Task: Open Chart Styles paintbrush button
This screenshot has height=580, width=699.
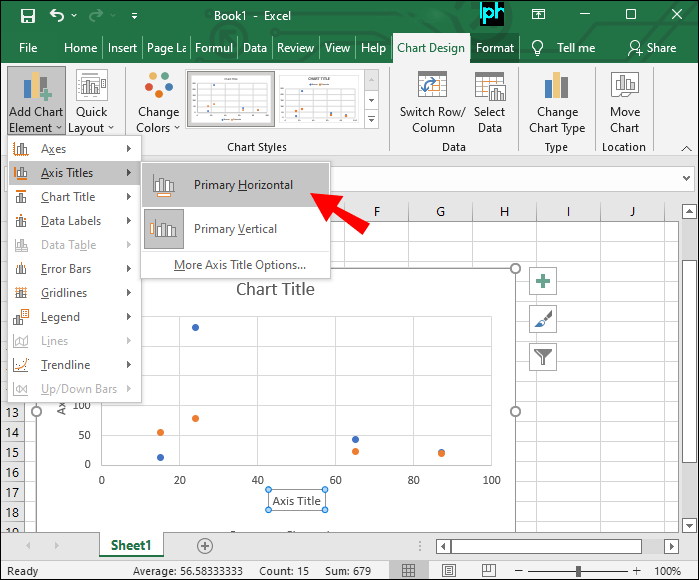Action: (543, 319)
